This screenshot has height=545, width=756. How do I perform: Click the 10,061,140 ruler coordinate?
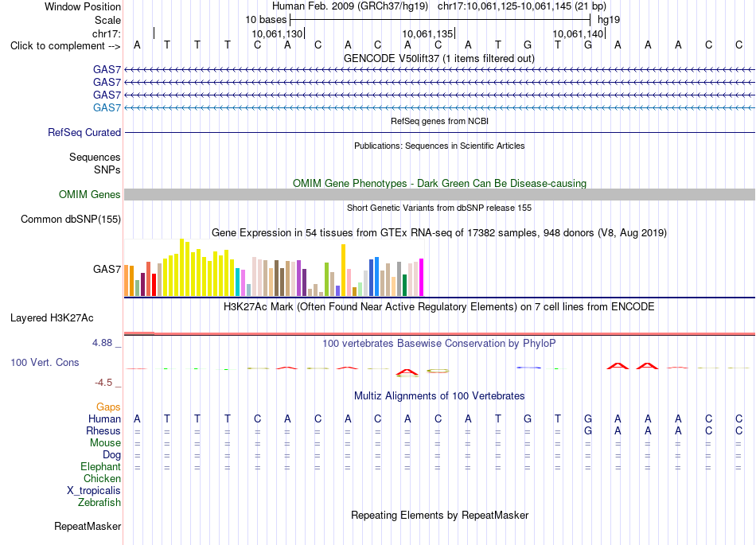tap(578, 33)
